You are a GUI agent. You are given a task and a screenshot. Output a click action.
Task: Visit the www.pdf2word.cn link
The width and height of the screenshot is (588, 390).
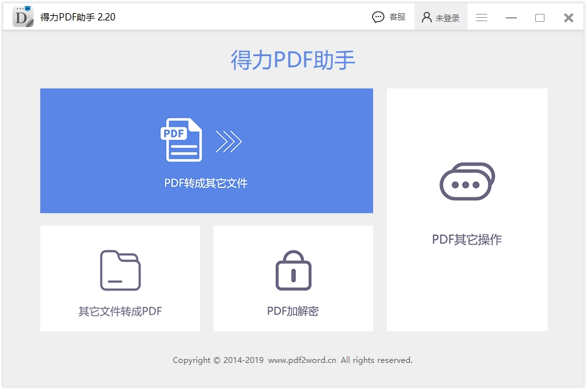point(303,360)
